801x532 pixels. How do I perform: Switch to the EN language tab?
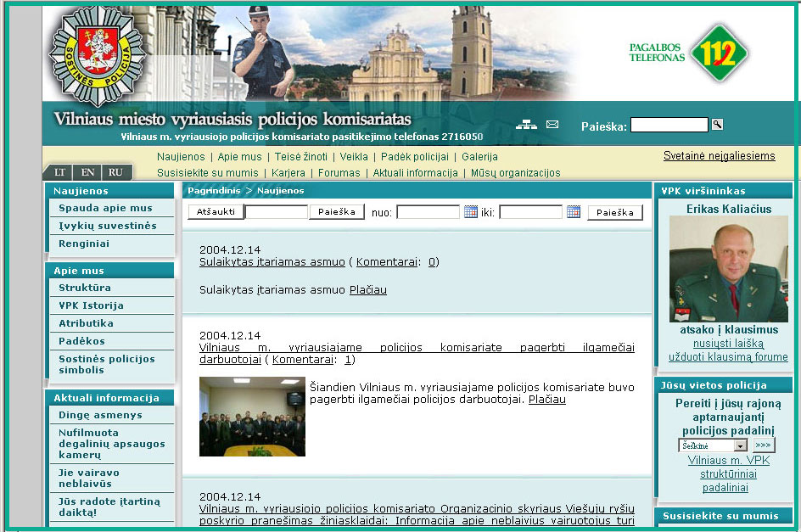pyautogui.click(x=87, y=172)
